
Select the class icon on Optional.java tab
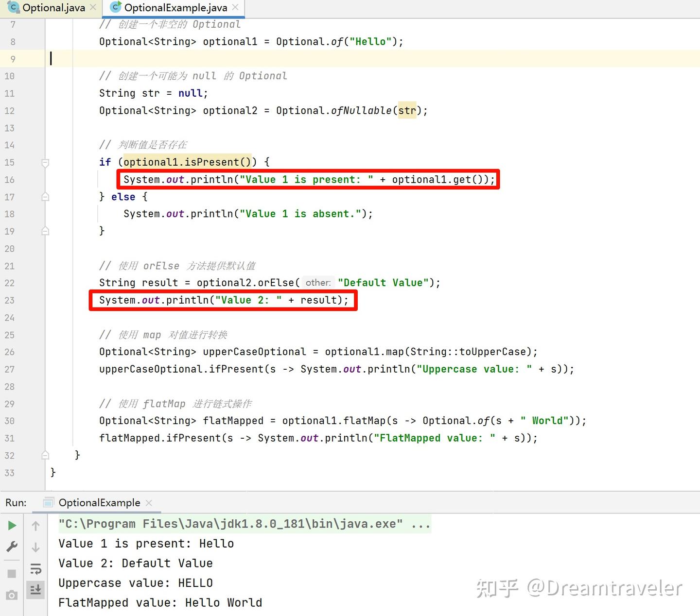[x=13, y=7]
